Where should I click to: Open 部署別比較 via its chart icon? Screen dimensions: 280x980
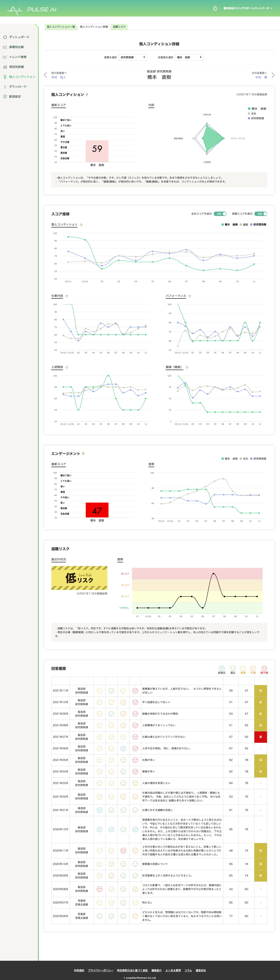pyautogui.click(x=5, y=47)
